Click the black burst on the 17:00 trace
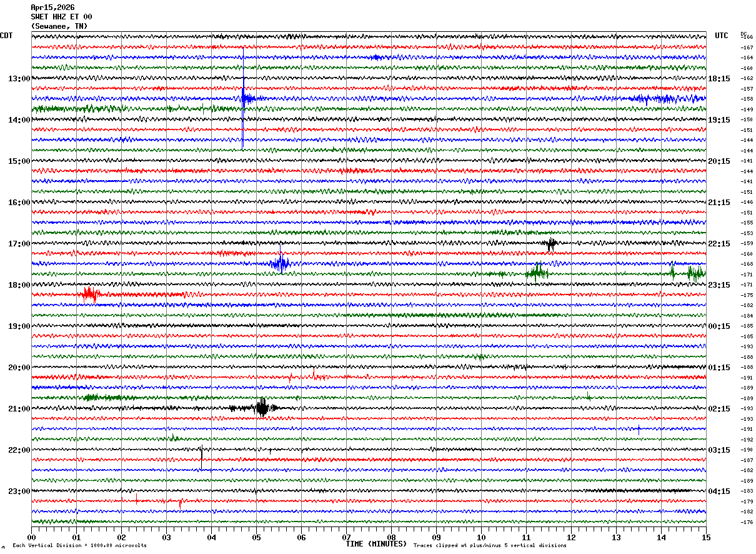This screenshot has width=756, height=554. tap(550, 244)
